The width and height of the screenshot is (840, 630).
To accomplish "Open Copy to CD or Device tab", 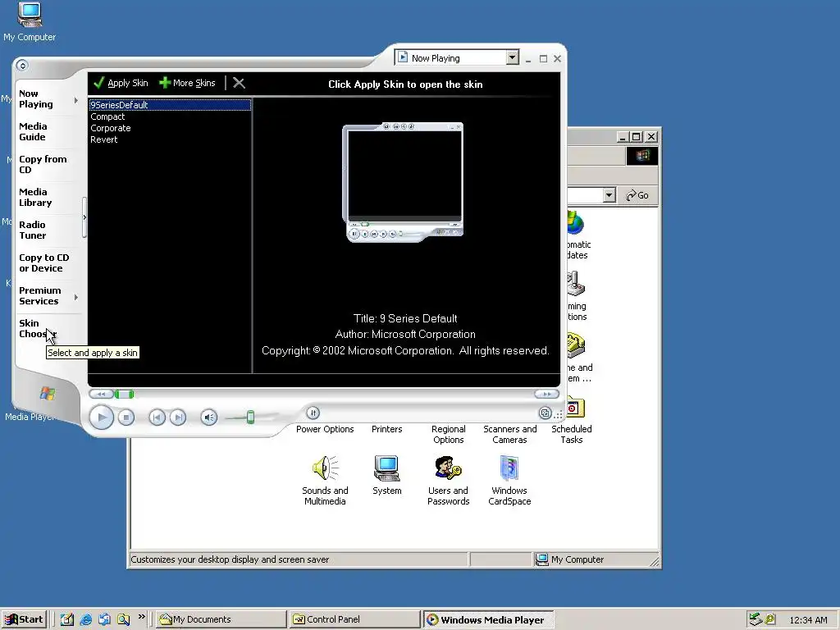I will tap(44, 263).
